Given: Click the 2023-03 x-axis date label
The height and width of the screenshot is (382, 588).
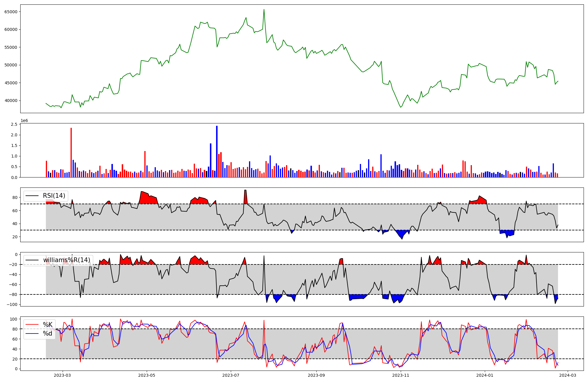Looking at the screenshot, I should coord(62,375).
